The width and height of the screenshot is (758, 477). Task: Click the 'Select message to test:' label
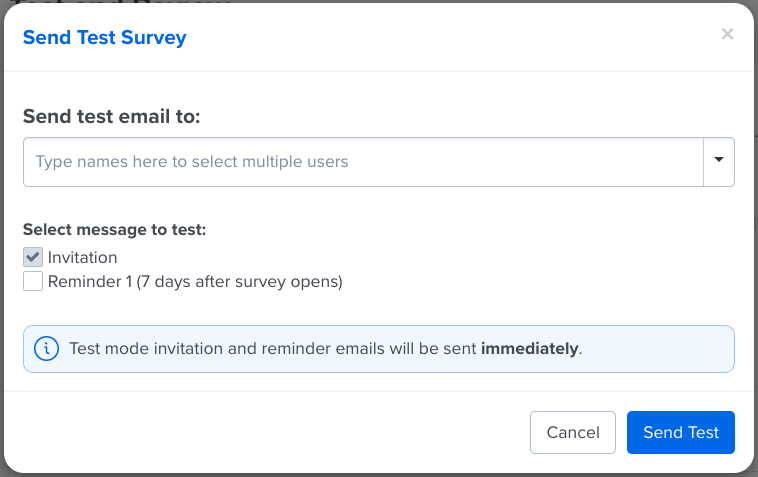tap(115, 230)
